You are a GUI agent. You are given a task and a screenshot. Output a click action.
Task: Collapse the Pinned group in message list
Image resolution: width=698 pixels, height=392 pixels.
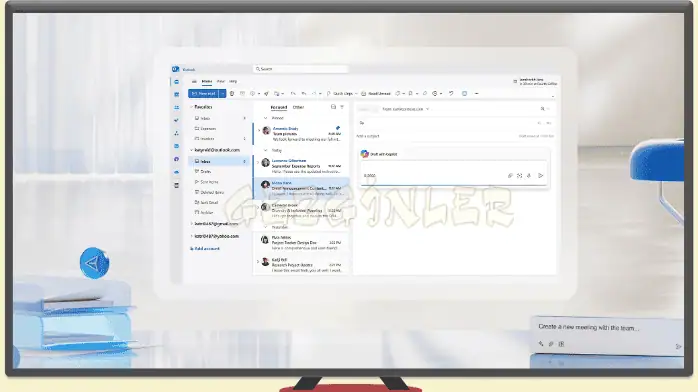point(266,118)
